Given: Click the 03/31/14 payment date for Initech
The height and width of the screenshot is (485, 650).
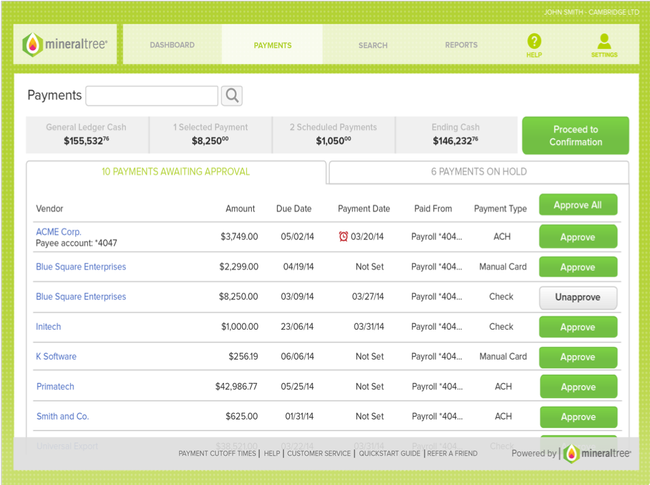Looking at the screenshot, I should 369,327.
